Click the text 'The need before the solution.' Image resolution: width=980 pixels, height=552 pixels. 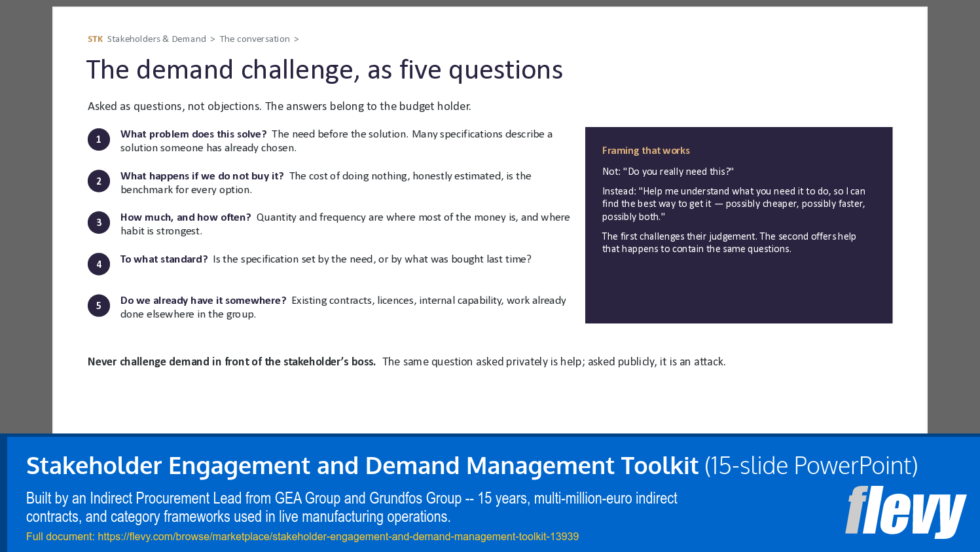[x=340, y=134]
